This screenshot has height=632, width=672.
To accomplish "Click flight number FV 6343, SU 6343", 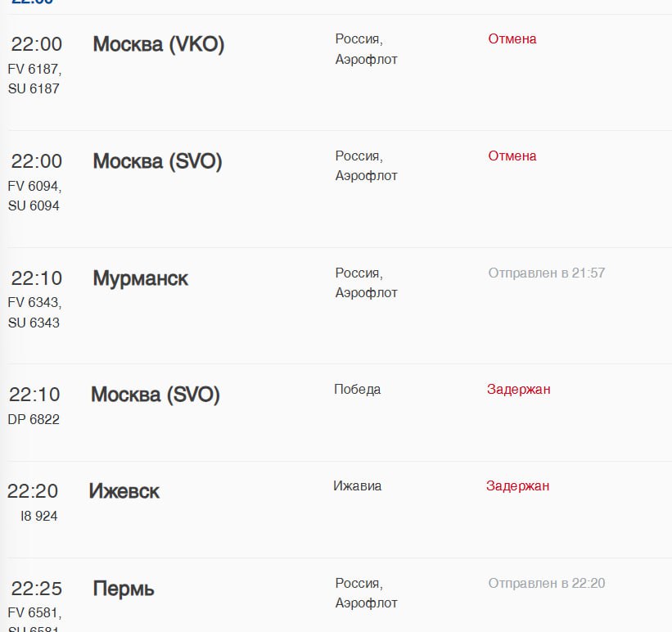I will [x=34, y=313].
